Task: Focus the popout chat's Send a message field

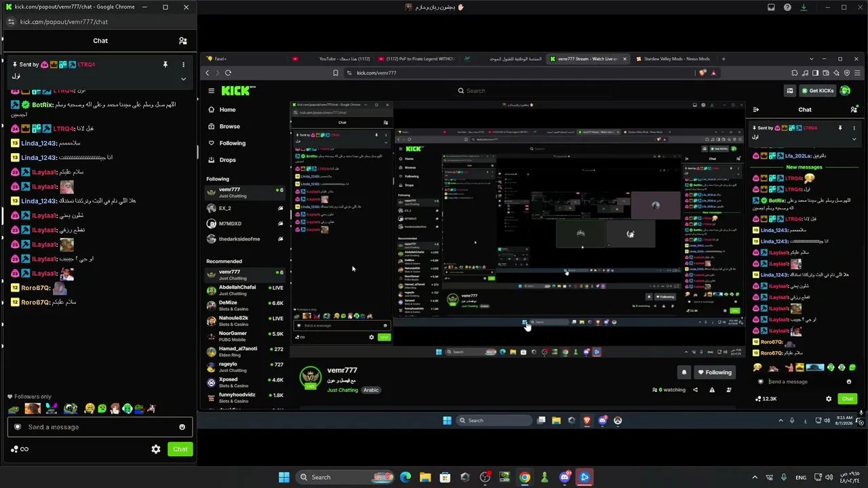Action: click(x=100, y=427)
